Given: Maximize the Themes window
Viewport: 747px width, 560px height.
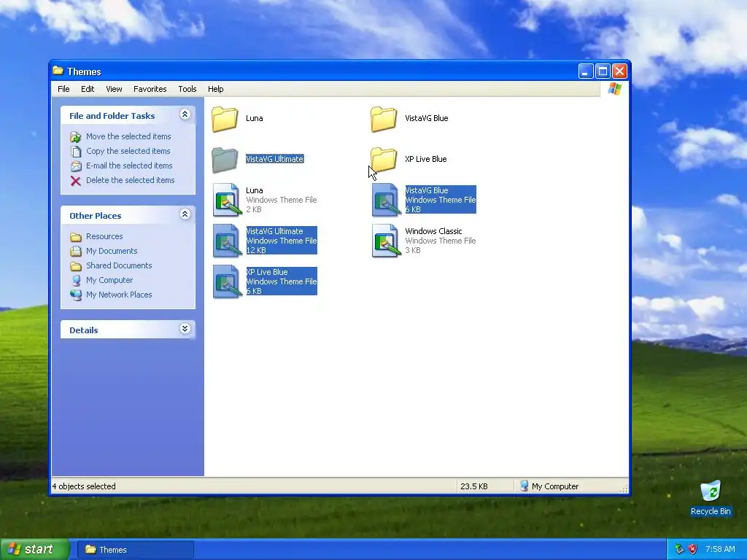Looking at the screenshot, I should coord(603,71).
